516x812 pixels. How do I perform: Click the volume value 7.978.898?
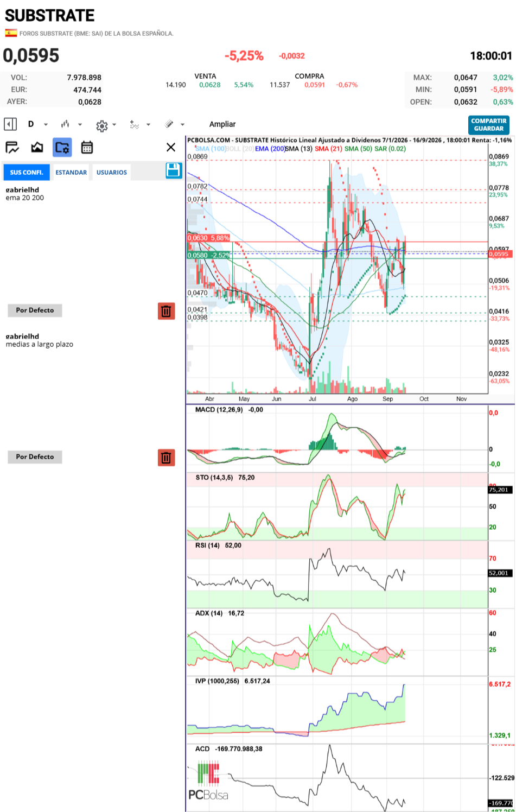point(84,78)
